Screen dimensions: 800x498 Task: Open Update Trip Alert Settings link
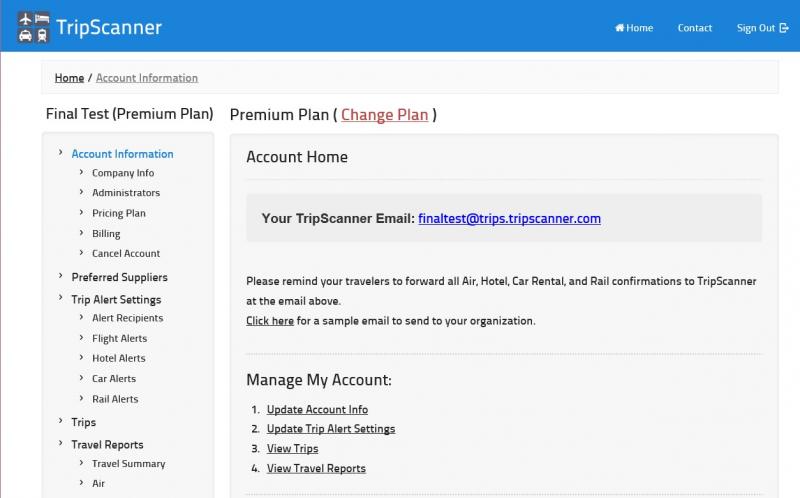[331, 429]
